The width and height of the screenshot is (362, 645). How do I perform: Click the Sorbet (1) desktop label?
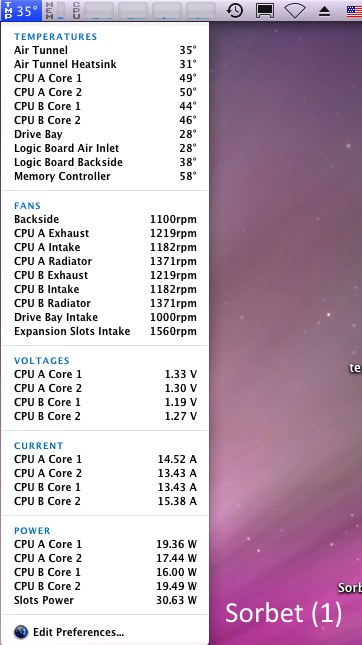[x=284, y=613]
